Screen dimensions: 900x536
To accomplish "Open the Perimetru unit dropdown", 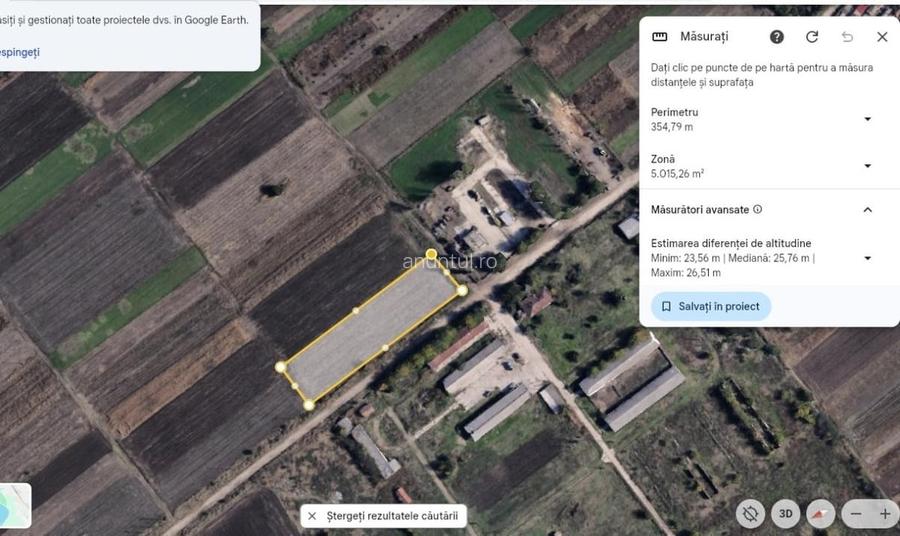I will coord(867,119).
